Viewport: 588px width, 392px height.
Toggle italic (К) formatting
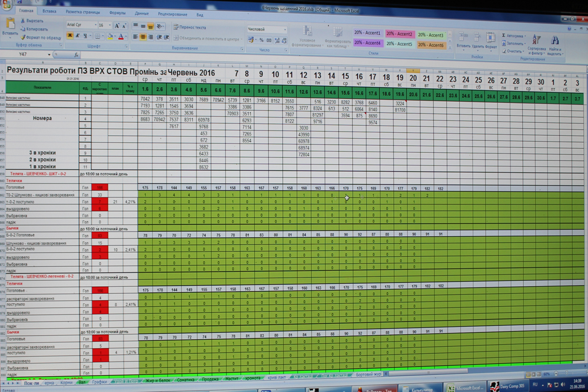(77, 36)
